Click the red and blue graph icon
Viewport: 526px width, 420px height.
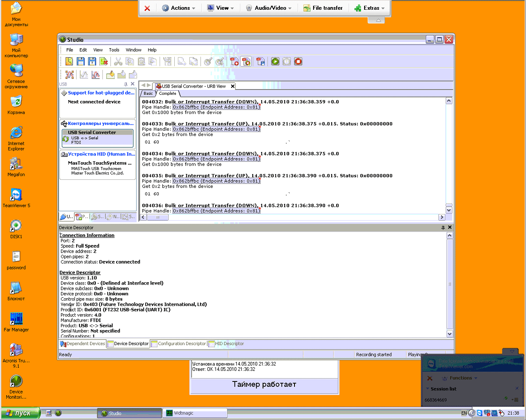96,74
